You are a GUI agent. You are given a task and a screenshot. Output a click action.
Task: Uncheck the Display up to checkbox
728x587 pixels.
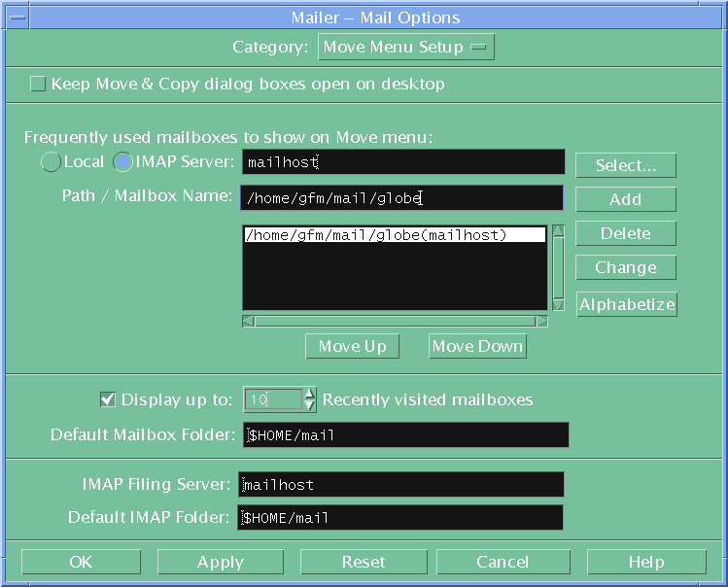[108, 399]
